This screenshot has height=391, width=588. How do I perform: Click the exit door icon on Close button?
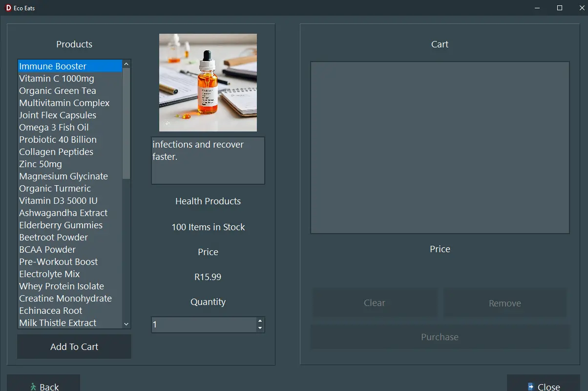click(x=530, y=387)
